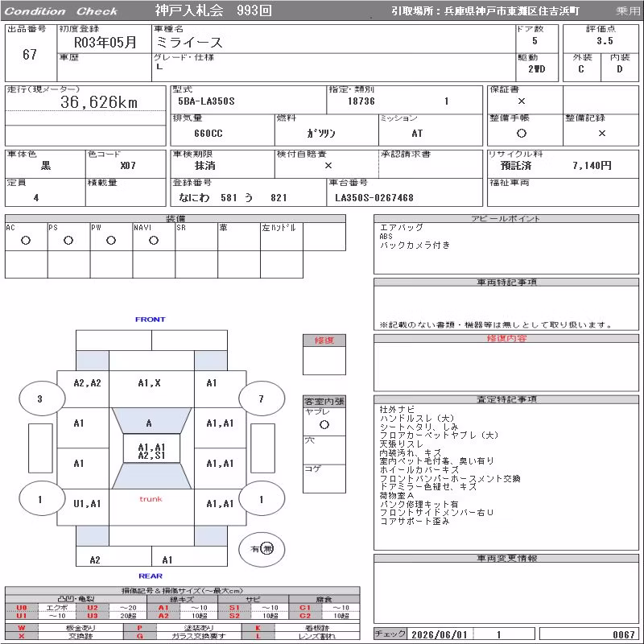The width and height of the screenshot is (644, 644).
Task: Click the 'A1,X' hood damage mark
Action: pyautogui.click(x=150, y=383)
